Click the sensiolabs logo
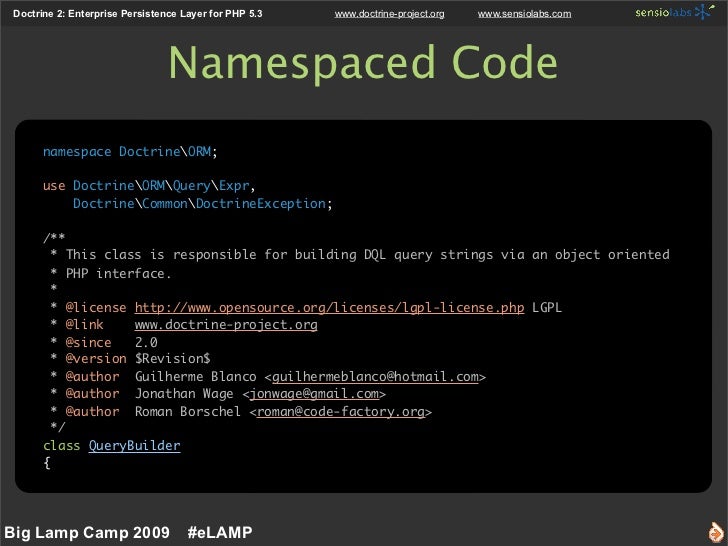Screen dimensions: 728x546 (x=675, y=12)
